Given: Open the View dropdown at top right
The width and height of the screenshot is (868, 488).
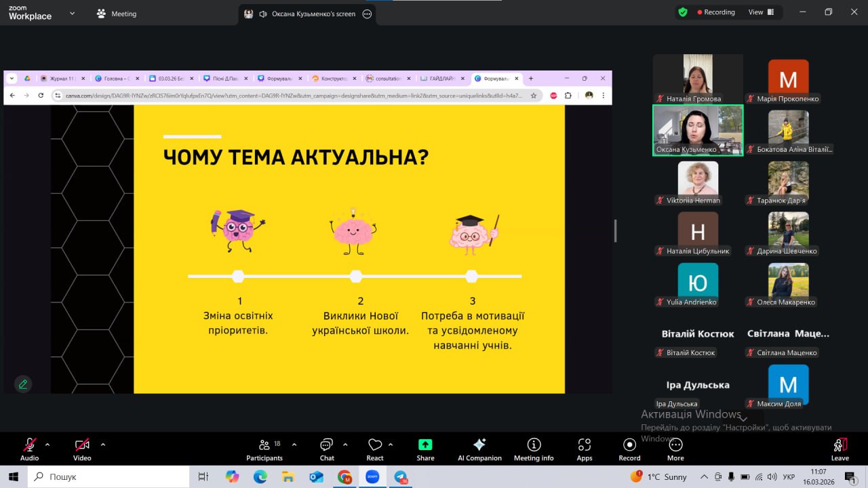Looking at the screenshot, I should coord(760,12).
